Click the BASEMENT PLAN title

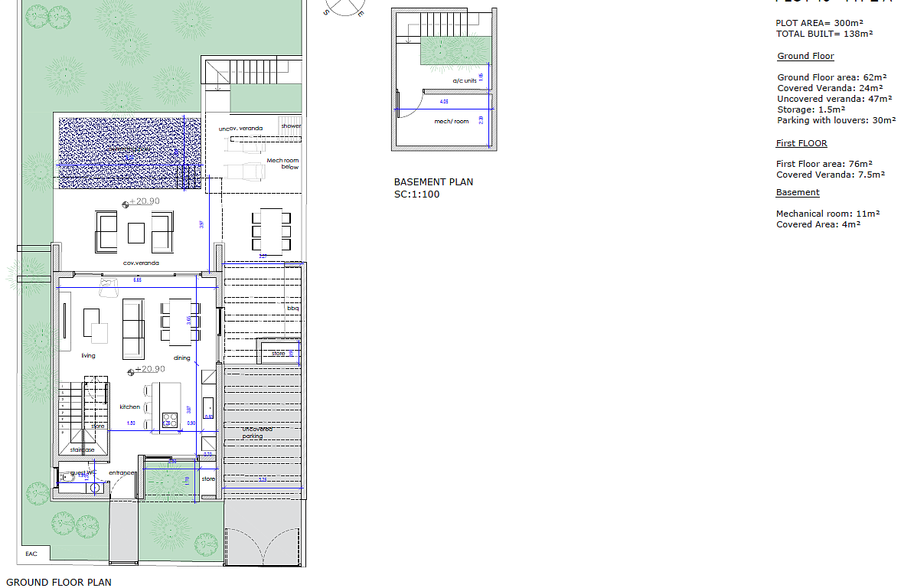433,182
